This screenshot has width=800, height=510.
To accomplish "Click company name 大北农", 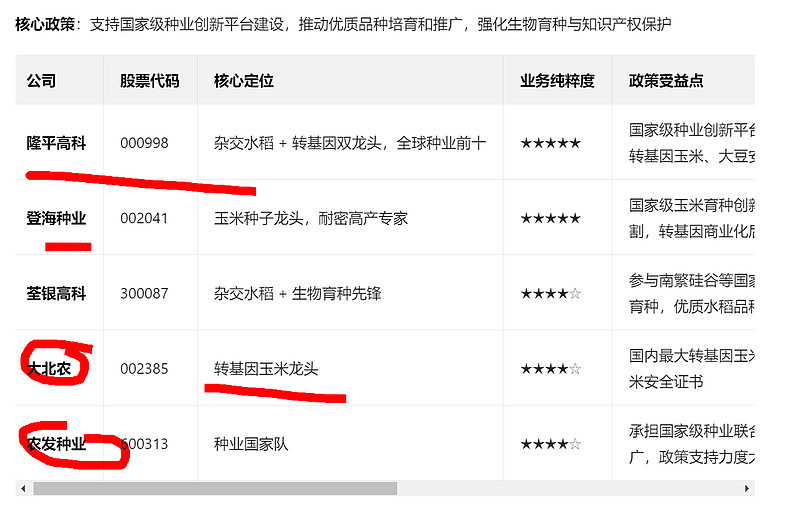I will pos(49,369).
